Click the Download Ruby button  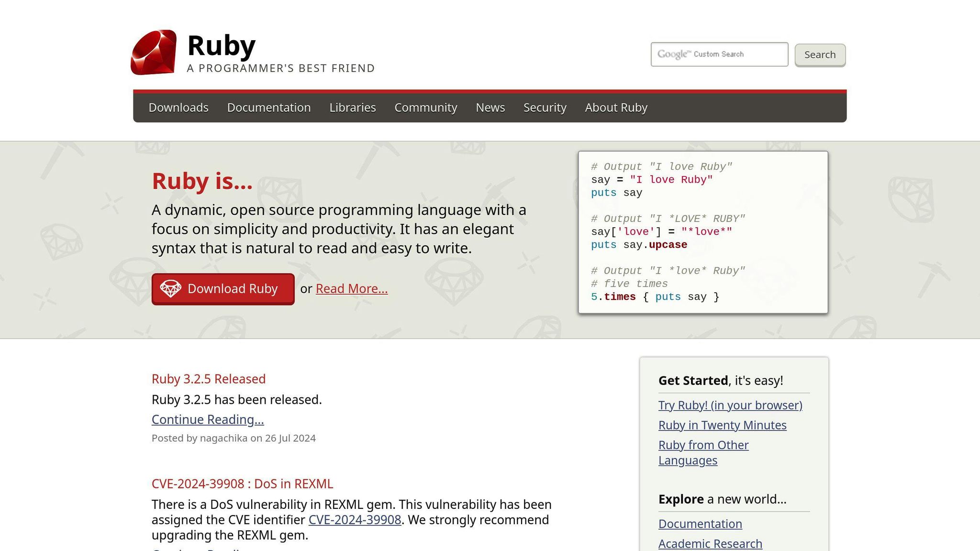tap(223, 289)
